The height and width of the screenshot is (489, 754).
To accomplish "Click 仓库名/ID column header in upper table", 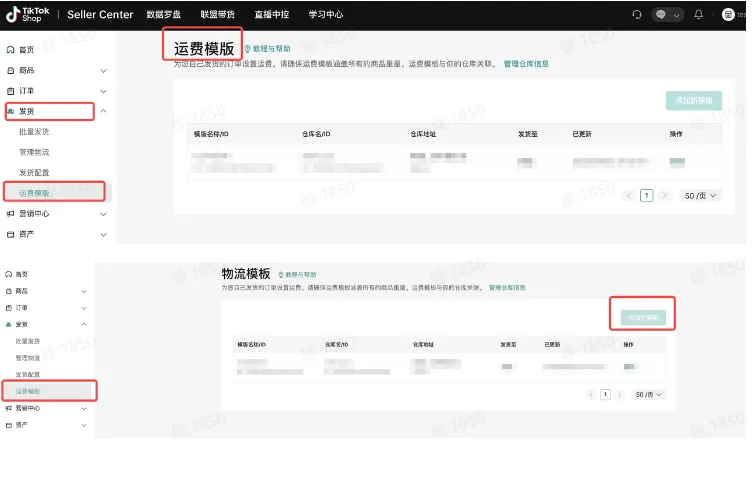I will coord(316,134).
